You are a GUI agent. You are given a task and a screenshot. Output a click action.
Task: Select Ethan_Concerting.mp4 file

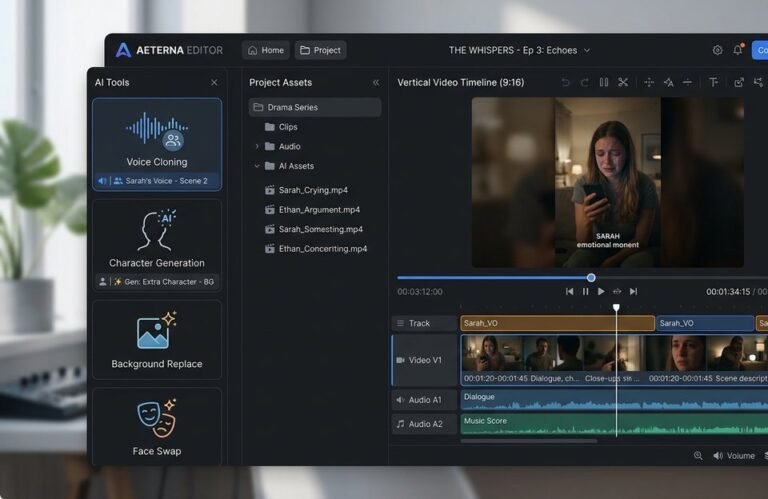pos(316,249)
